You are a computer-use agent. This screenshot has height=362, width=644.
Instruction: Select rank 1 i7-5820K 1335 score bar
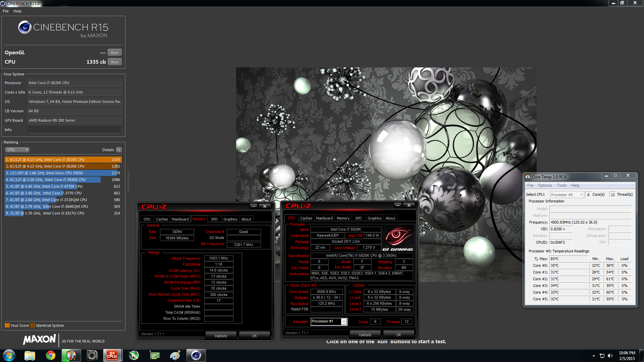click(63, 160)
